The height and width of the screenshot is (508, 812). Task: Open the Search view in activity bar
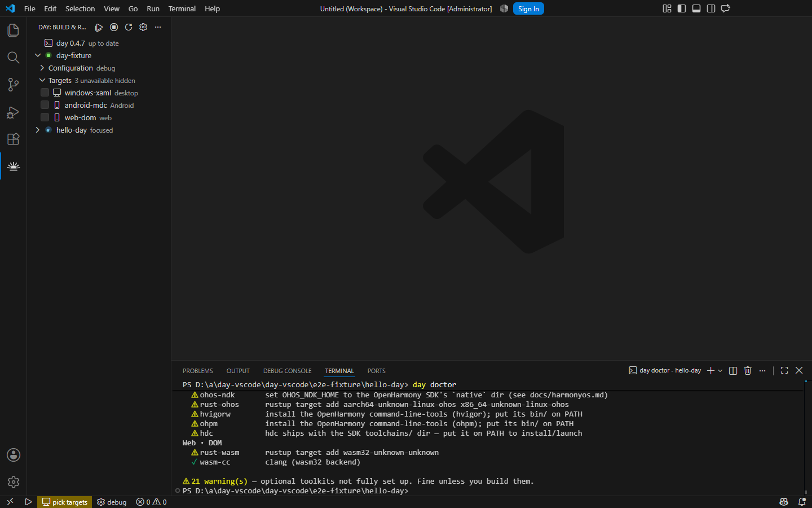point(13,57)
